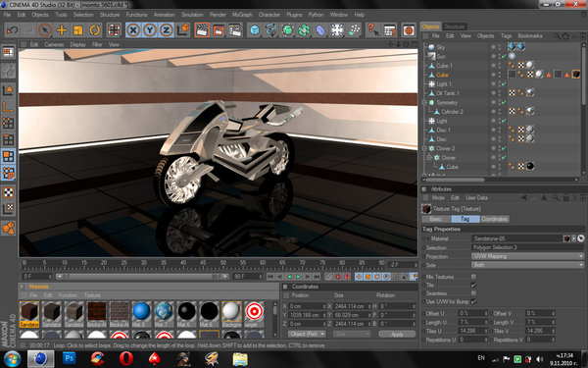The height and width of the screenshot is (368, 588).
Task: Open the light and scene objects icon
Action: click(337, 30)
